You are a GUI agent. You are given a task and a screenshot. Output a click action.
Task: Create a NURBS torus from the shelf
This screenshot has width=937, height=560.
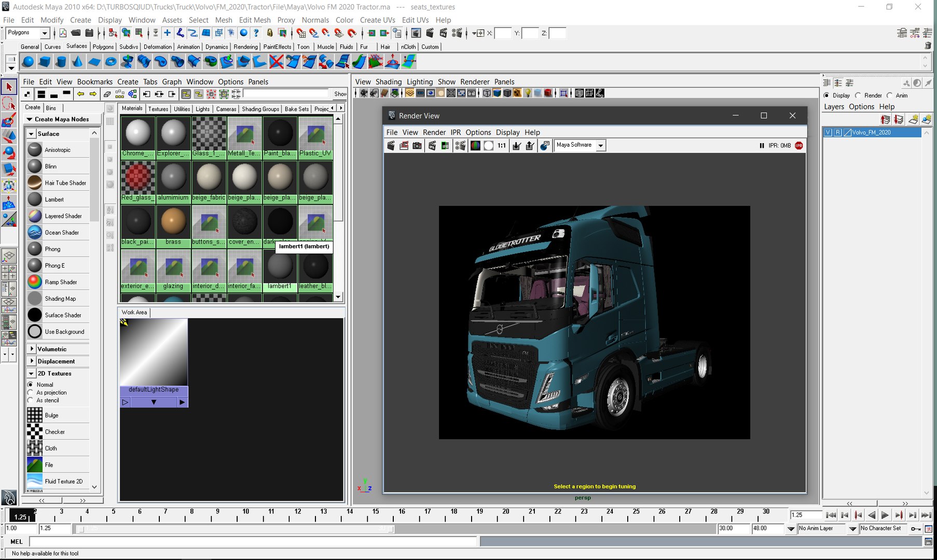click(111, 62)
